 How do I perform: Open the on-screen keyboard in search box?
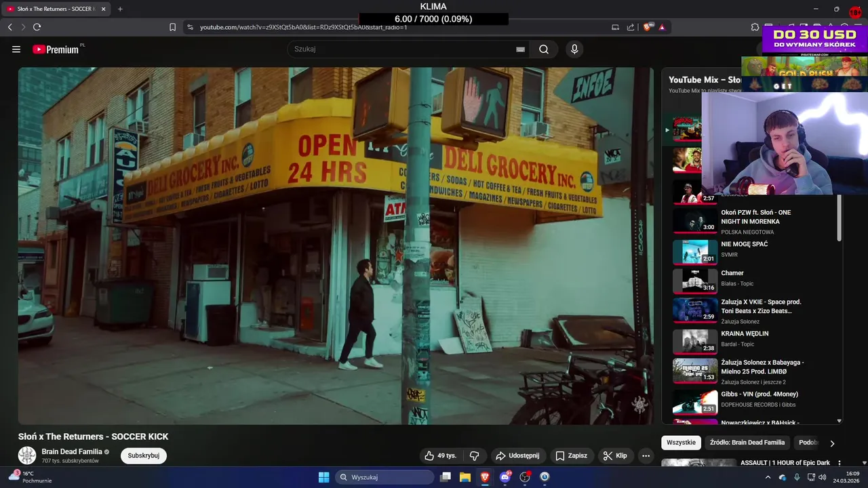pos(520,49)
